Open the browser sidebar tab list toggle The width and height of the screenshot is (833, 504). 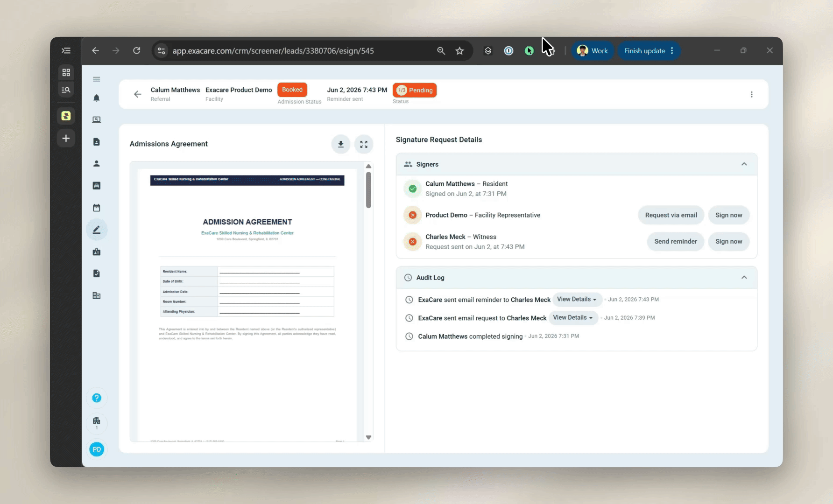[66, 50]
